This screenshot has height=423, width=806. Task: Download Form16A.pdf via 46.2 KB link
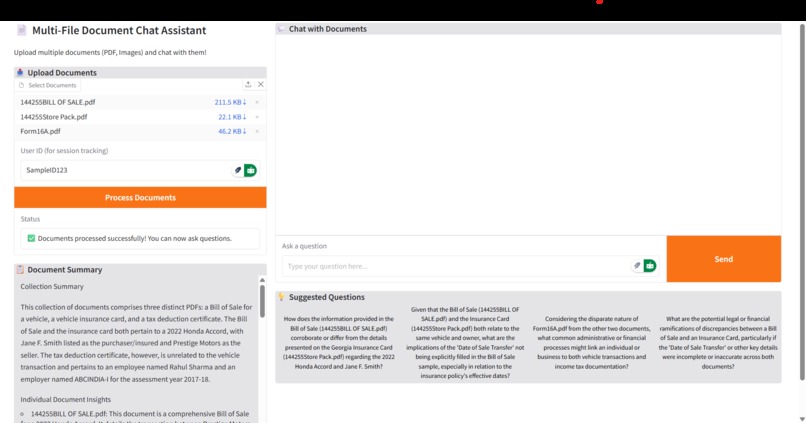(x=232, y=131)
